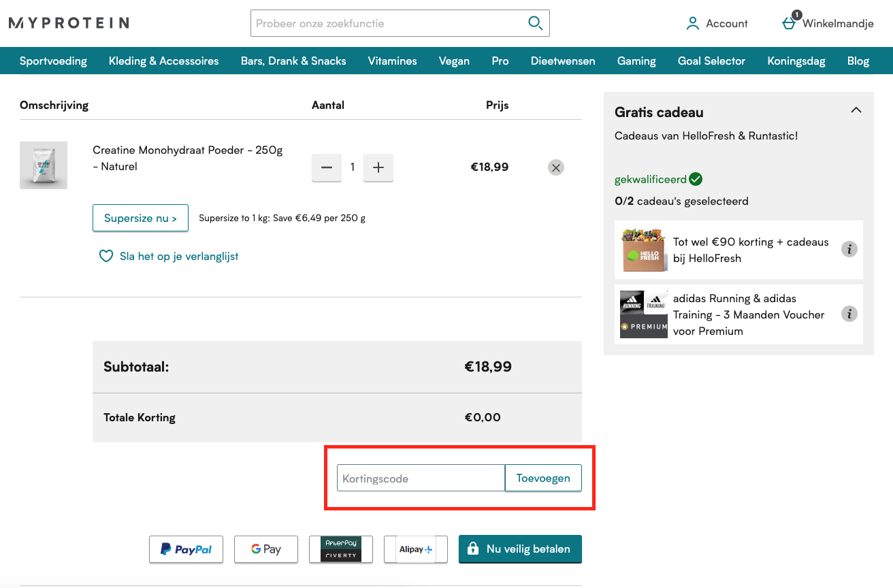Click info icon for HelloFresh gift
The image size is (893, 588).
coord(849,249)
